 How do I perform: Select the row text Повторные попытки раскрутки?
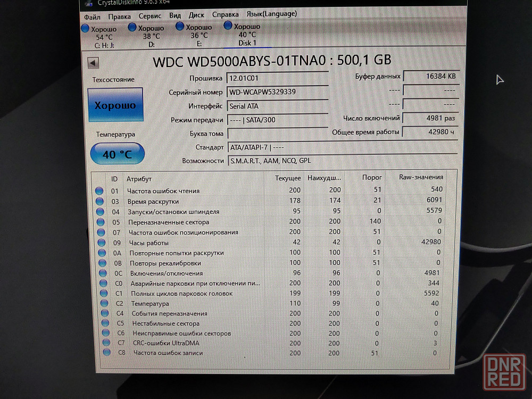click(177, 253)
